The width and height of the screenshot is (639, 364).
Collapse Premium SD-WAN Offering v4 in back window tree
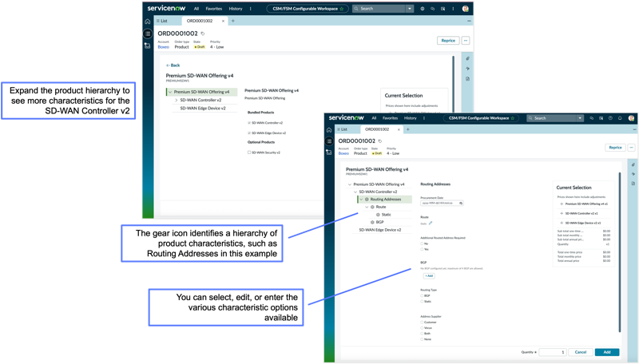pyautogui.click(x=170, y=92)
